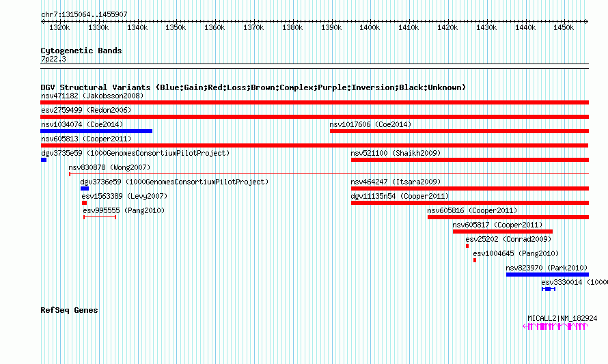This screenshot has height=364, width=608.
Task: Click the 1380k ruler tick label
Action: pyautogui.click(x=292, y=27)
